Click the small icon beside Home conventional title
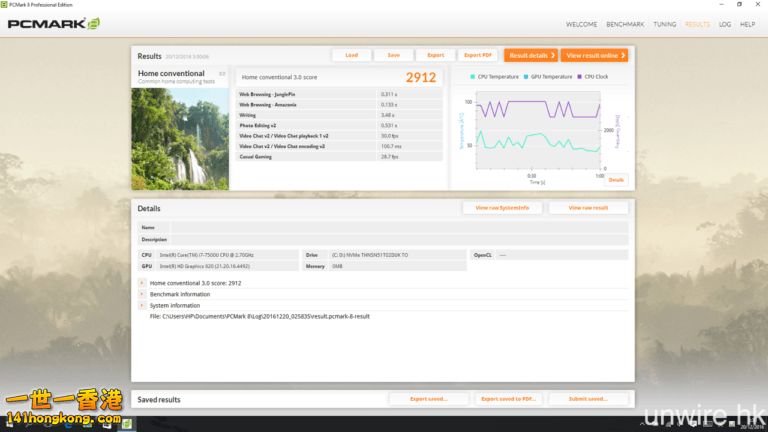The image size is (768, 432). (x=222, y=74)
